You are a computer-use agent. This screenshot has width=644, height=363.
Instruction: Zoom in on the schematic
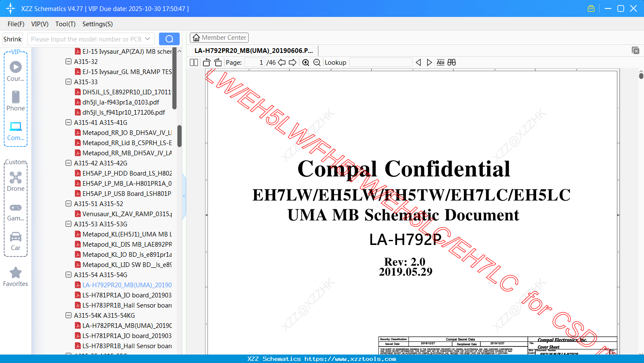[x=306, y=63]
